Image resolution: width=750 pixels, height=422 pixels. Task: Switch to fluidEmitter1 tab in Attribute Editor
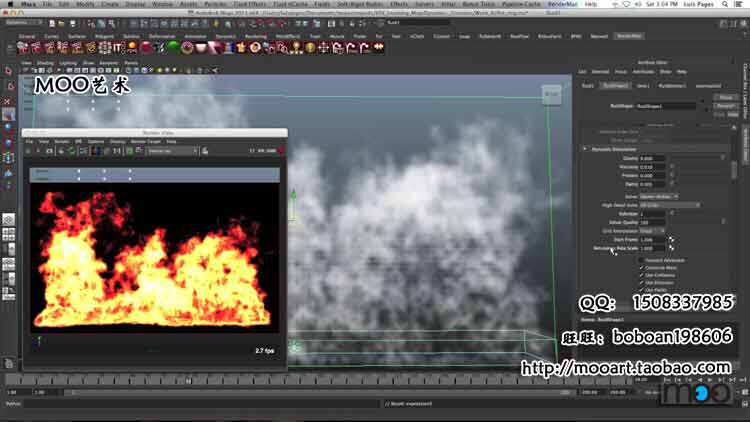tap(672, 86)
